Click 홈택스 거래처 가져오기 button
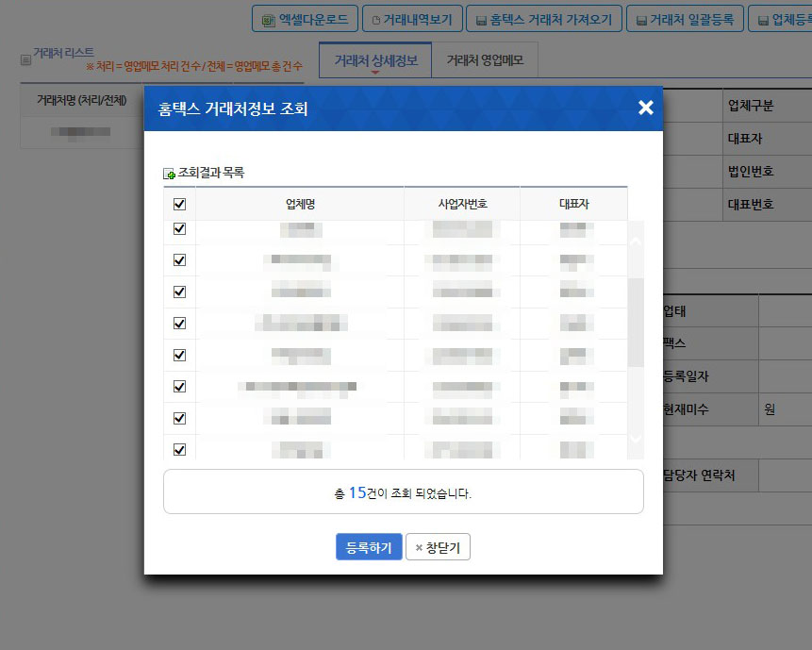Image resolution: width=812 pixels, height=650 pixels. (544, 19)
